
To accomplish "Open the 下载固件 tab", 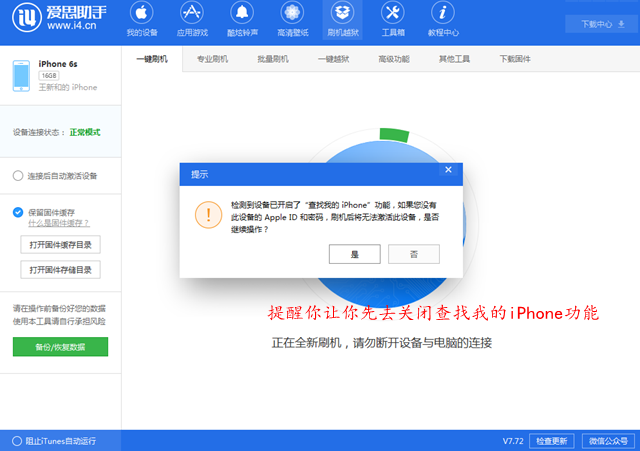I will (x=514, y=59).
